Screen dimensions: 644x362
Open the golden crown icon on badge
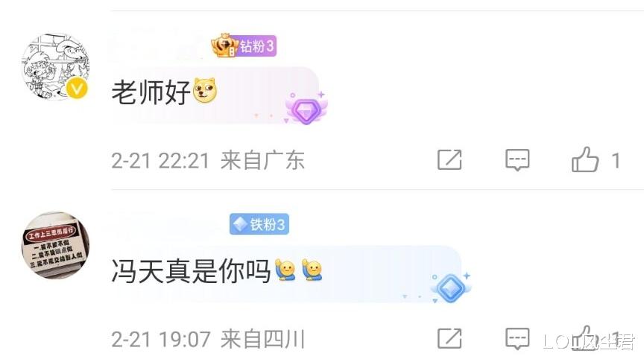pyautogui.click(x=224, y=45)
